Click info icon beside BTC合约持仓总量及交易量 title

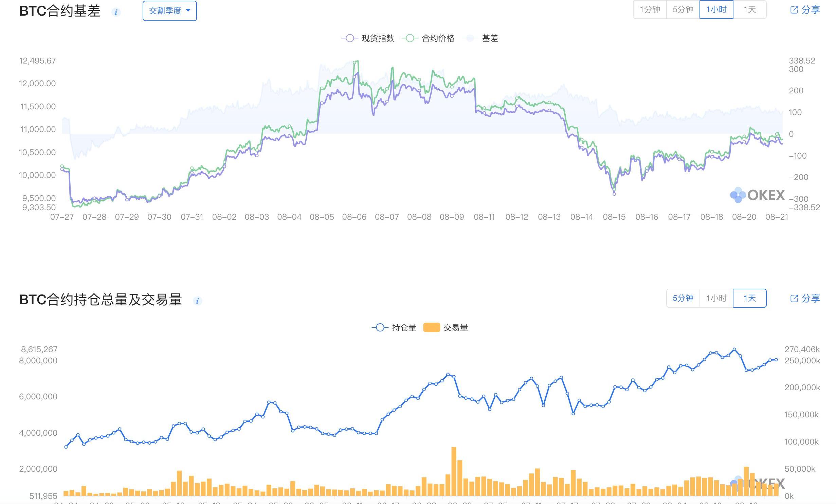coord(197,301)
